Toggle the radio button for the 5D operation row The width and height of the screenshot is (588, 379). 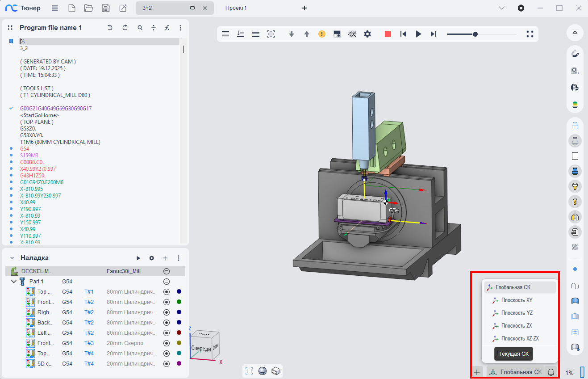[167, 364]
